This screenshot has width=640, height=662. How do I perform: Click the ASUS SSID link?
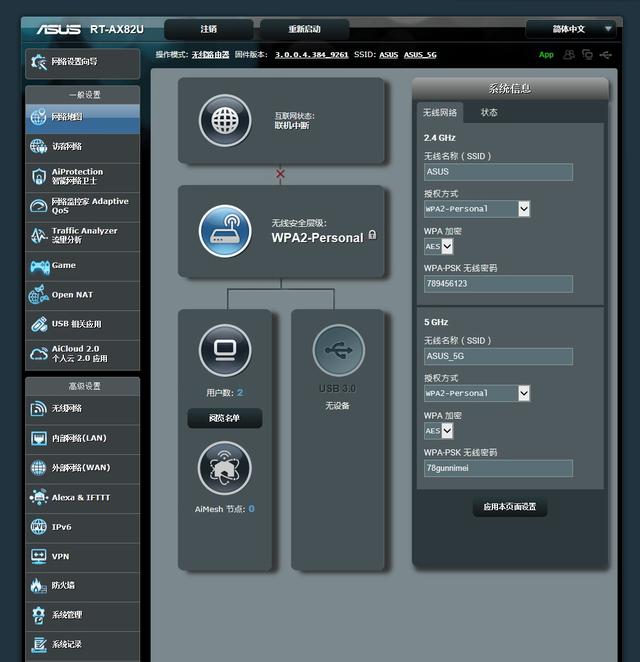tap(388, 55)
